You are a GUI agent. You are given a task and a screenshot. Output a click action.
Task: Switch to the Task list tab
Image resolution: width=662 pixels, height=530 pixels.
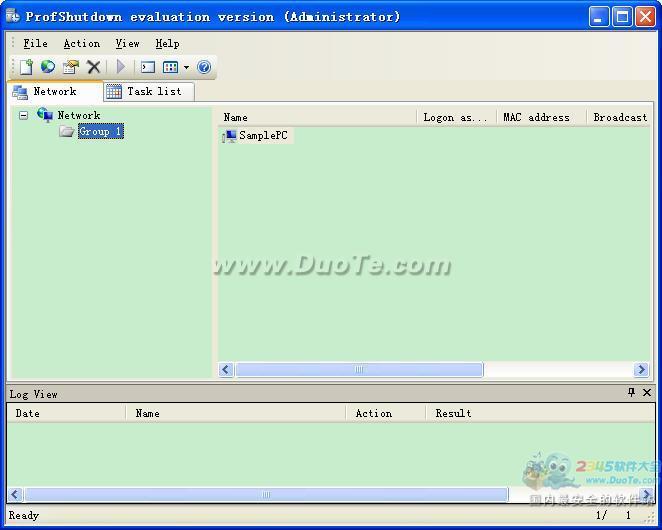149,91
